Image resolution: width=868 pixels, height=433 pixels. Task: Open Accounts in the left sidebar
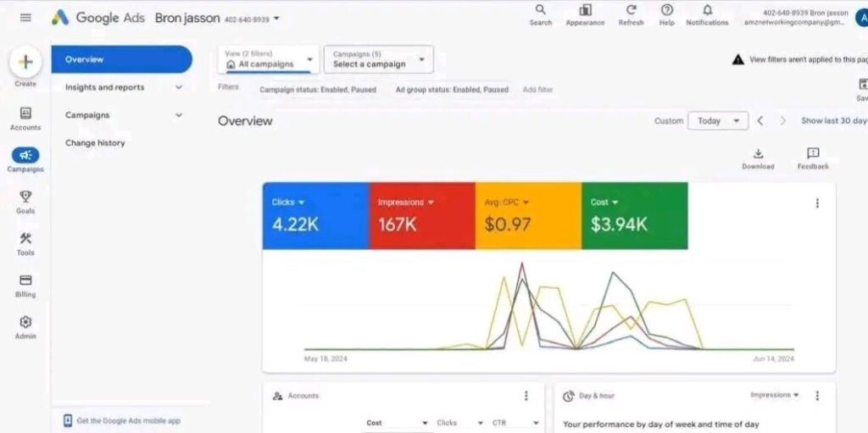(25, 114)
